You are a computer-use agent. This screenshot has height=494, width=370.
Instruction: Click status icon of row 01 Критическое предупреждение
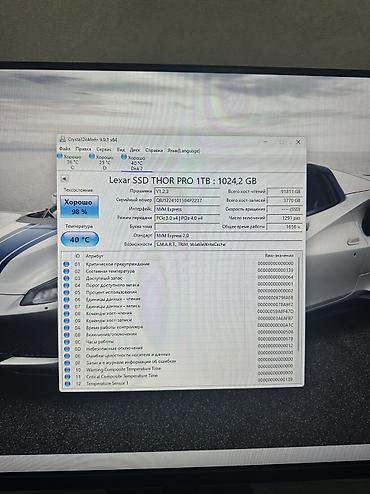pyautogui.click(x=66, y=264)
